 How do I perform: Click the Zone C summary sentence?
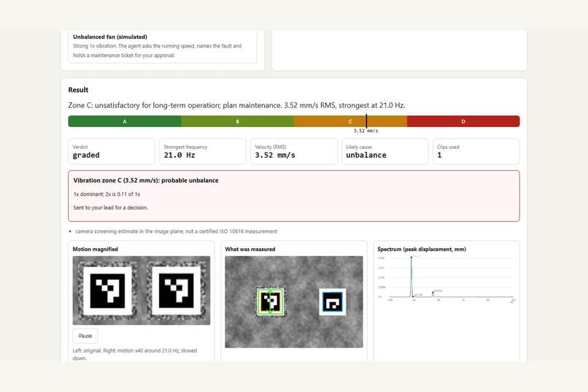click(236, 105)
